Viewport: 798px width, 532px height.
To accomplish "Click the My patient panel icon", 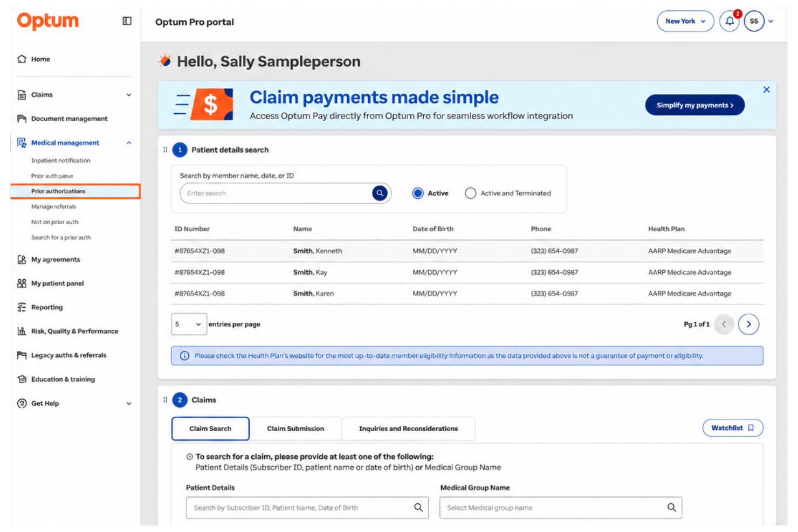I will 22,284.
